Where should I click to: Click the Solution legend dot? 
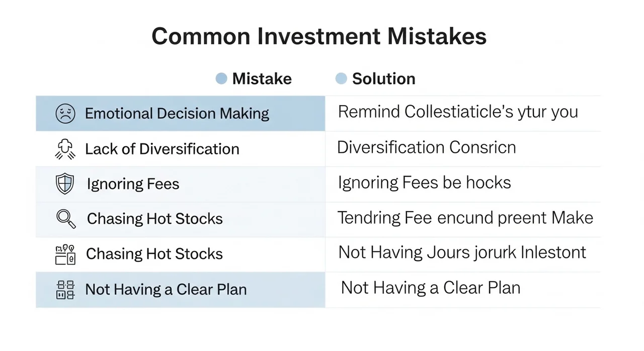(x=341, y=79)
